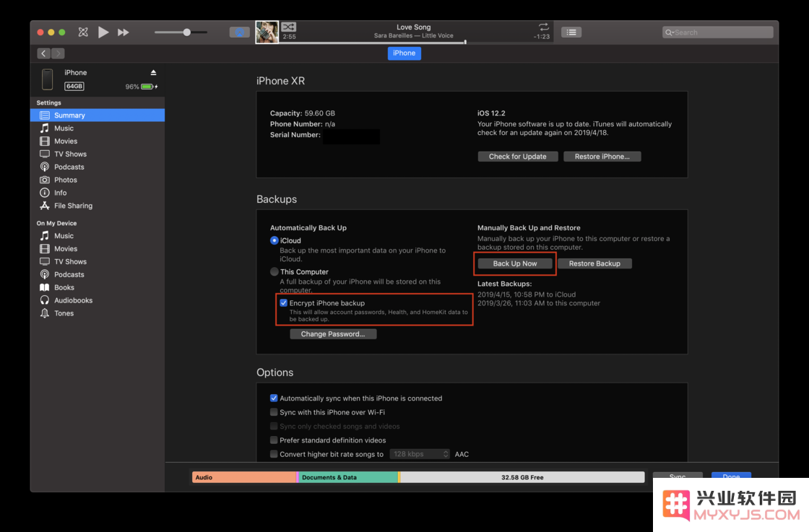809x532 pixels.
Task: Go forward with the right arrow
Action: coord(58,53)
